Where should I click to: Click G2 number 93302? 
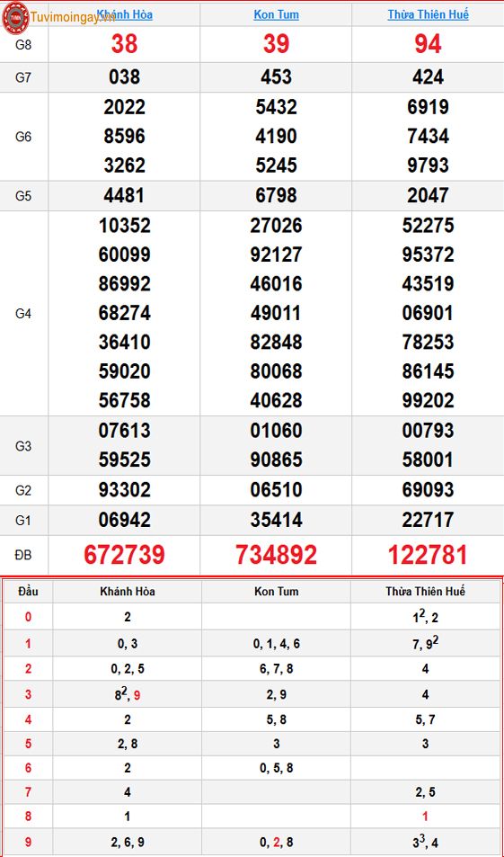coord(125,490)
